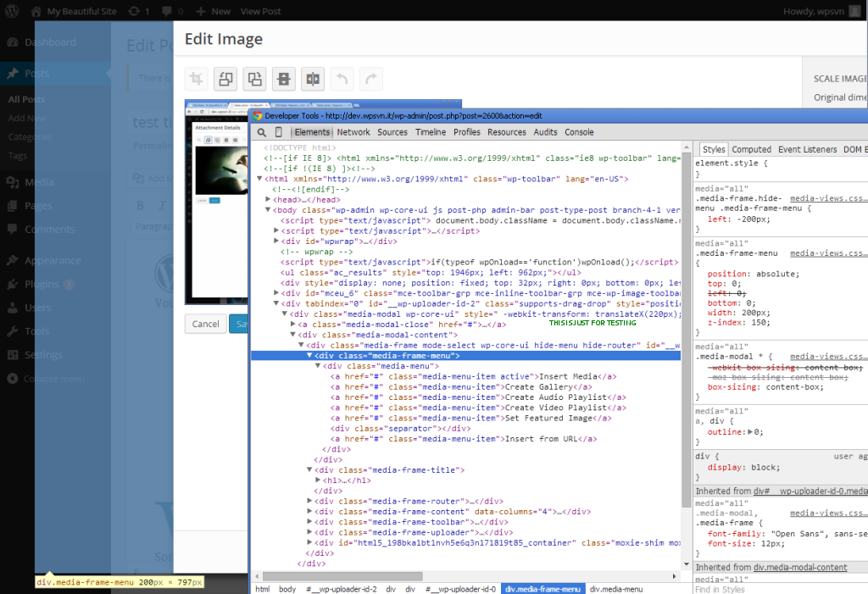Viewport: 868px width, 594px height.
Task: Switch to the Sources tab
Action: tap(392, 132)
